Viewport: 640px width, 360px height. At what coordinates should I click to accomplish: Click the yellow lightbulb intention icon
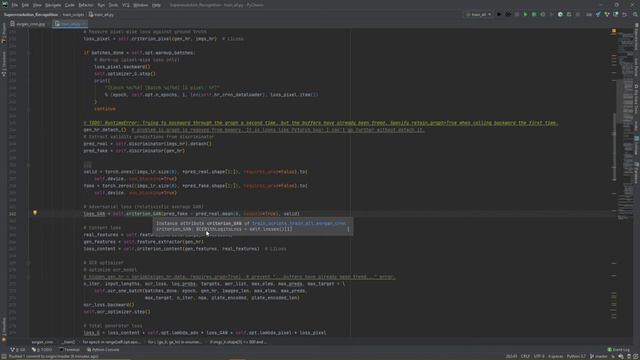(35, 213)
